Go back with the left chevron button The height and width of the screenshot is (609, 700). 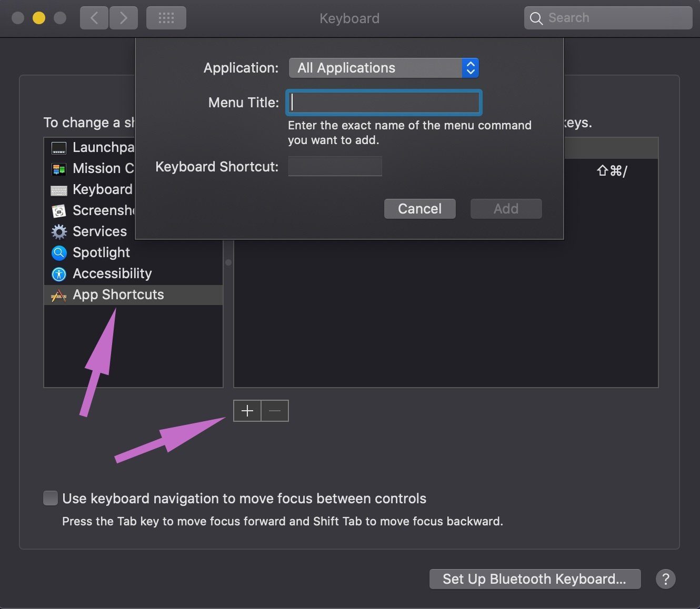pyautogui.click(x=94, y=18)
